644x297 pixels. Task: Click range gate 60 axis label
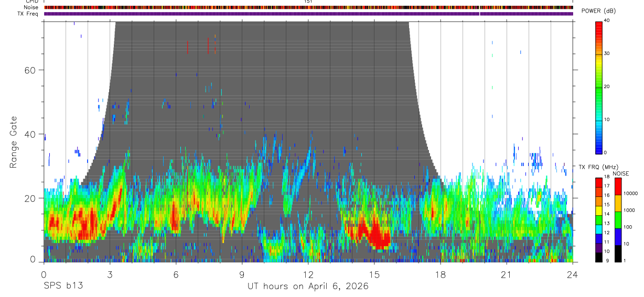pos(29,70)
